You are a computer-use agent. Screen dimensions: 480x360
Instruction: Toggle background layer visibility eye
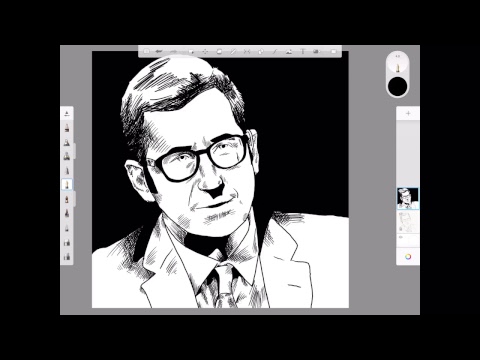pos(401,237)
